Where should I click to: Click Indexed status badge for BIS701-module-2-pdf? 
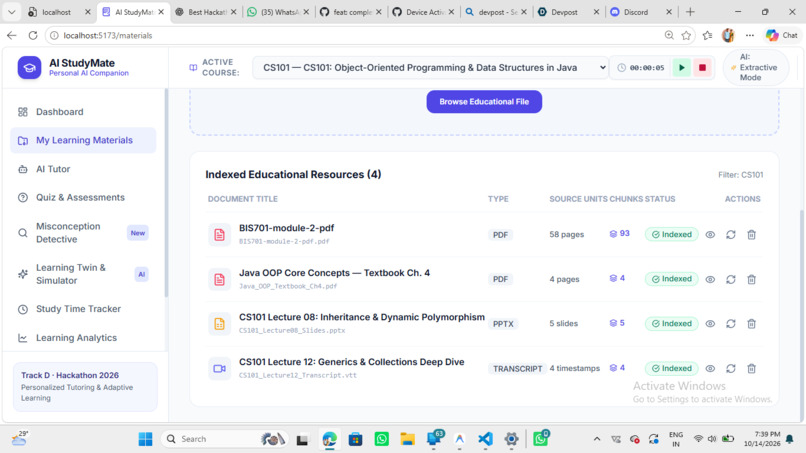click(x=671, y=234)
